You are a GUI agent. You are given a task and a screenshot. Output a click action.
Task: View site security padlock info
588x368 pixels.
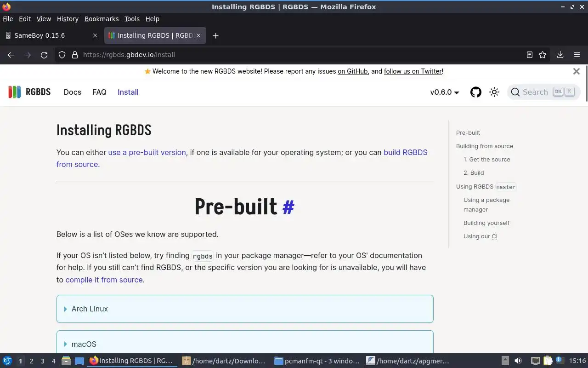[75, 55]
